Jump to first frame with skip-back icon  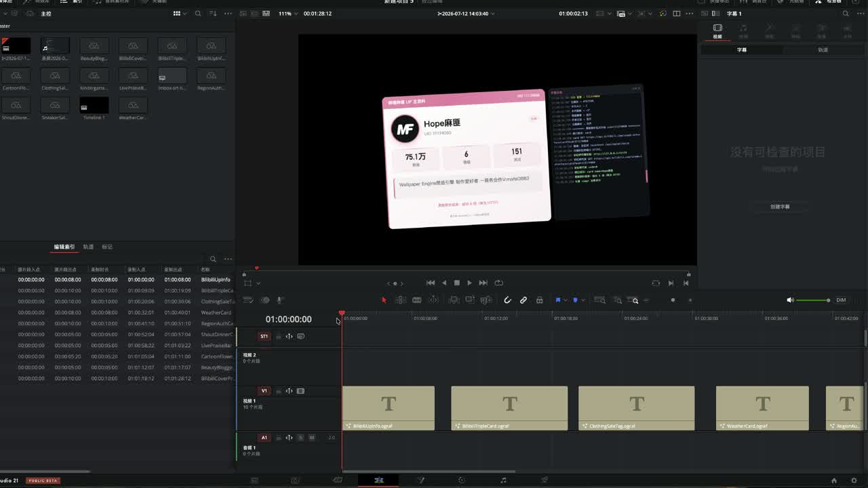431,283
